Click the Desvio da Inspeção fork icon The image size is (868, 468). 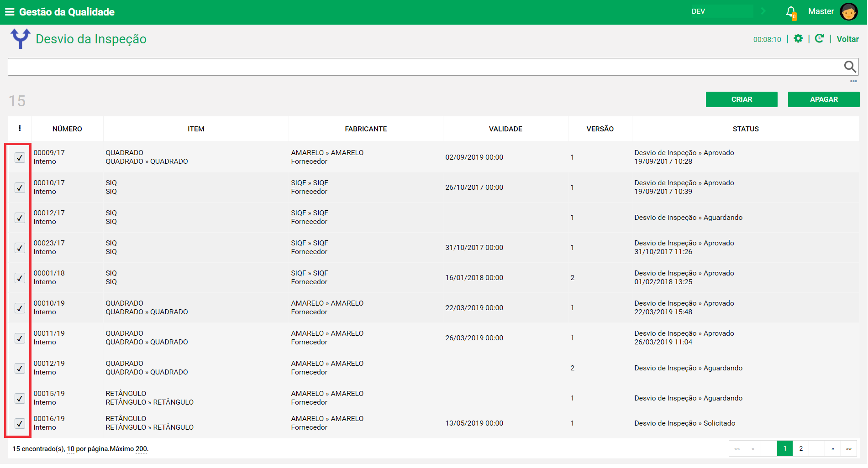pyautogui.click(x=21, y=39)
